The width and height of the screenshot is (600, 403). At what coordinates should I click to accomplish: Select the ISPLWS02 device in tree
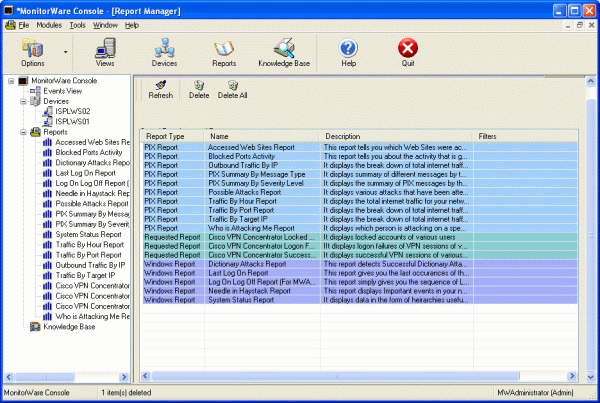tap(73, 111)
